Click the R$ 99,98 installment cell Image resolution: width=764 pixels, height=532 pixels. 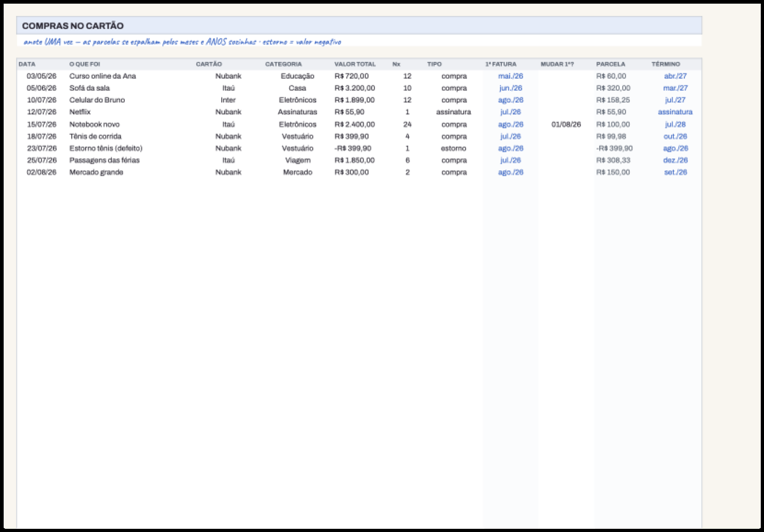pos(611,136)
